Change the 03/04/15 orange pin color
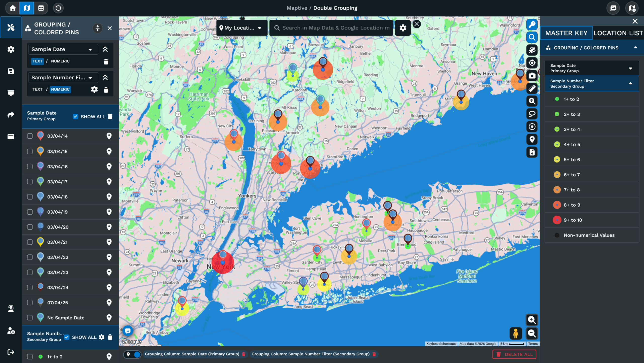 click(40, 151)
